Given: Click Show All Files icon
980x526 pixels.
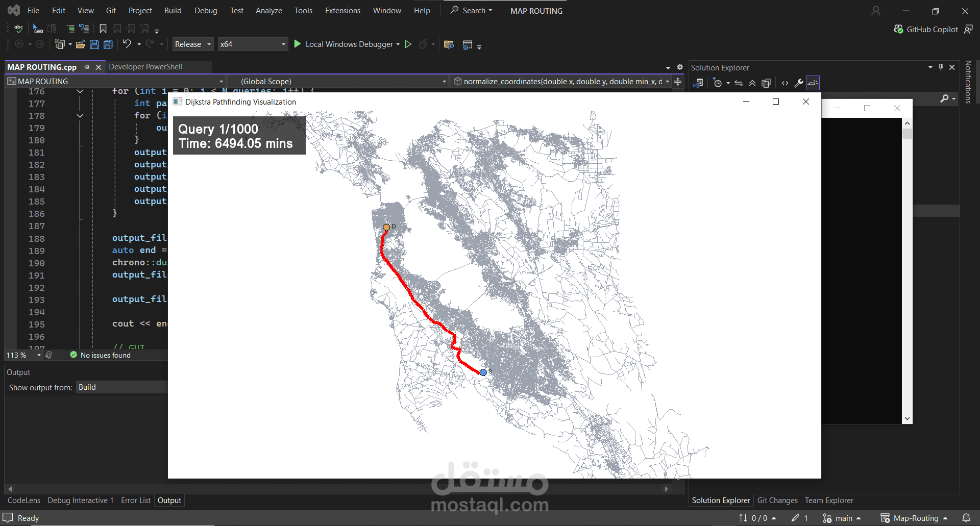Looking at the screenshot, I should pyautogui.click(x=766, y=83).
